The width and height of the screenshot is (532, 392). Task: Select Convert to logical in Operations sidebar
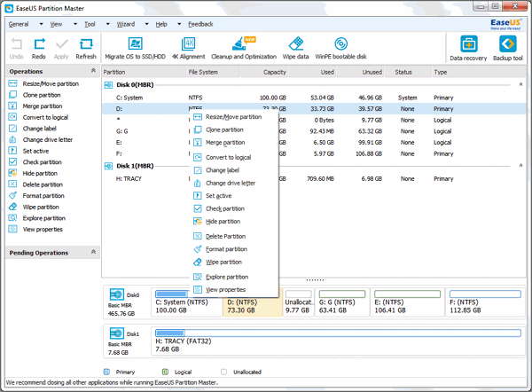pyautogui.click(x=45, y=117)
